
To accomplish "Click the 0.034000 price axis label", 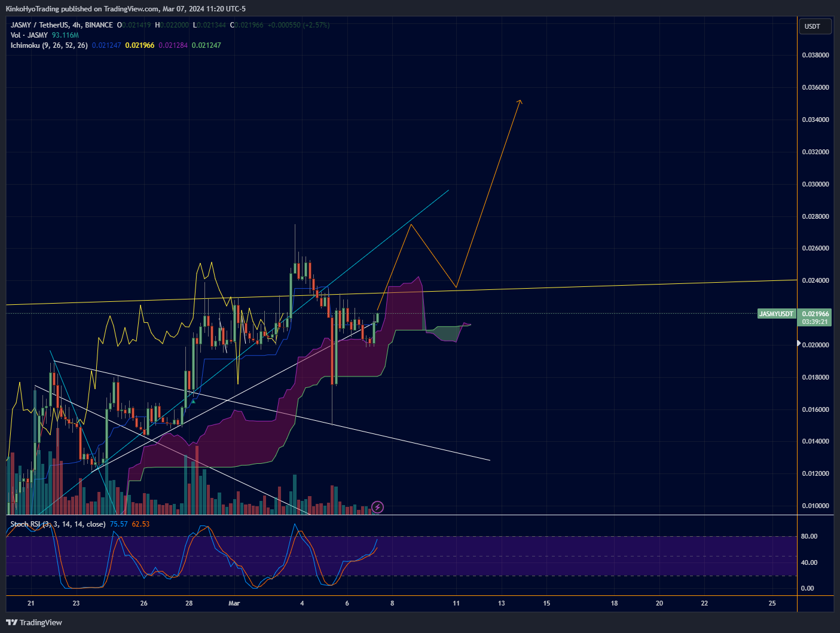I will (815, 120).
